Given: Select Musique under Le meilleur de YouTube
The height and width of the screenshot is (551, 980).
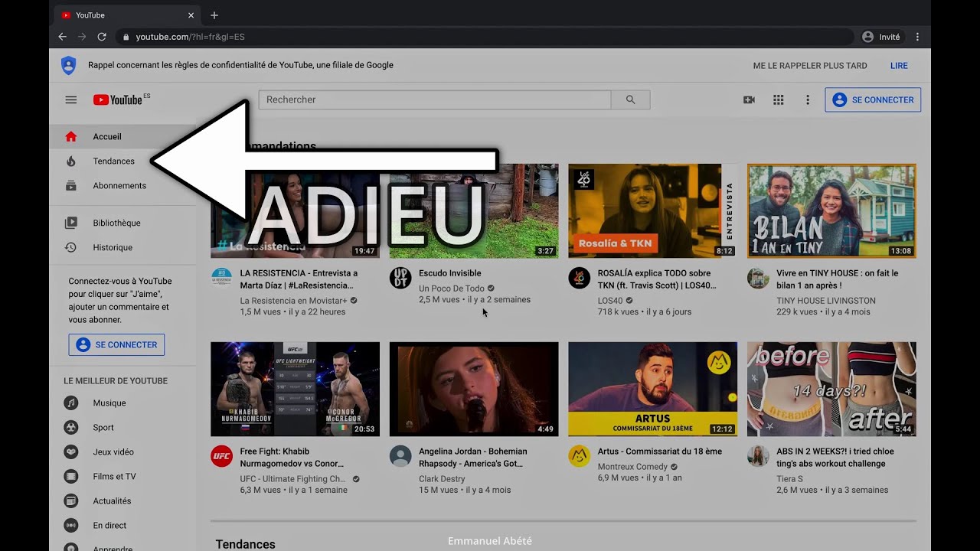Looking at the screenshot, I should [122, 403].
